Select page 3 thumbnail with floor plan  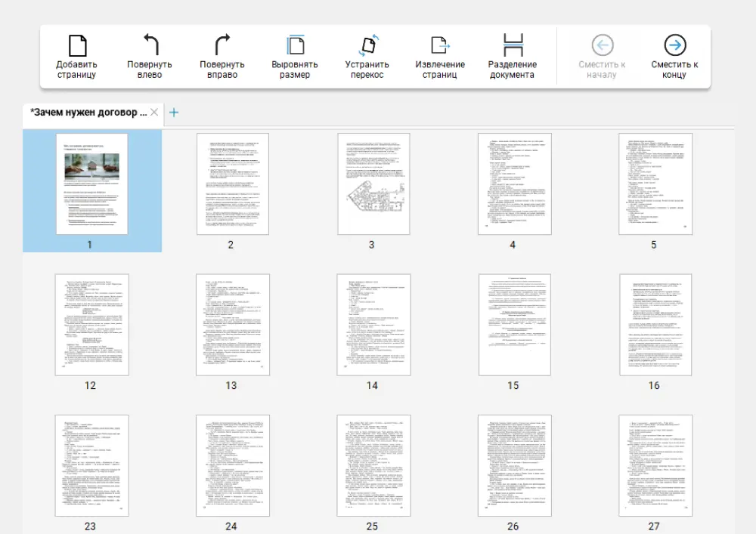pyautogui.click(x=373, y=184)
